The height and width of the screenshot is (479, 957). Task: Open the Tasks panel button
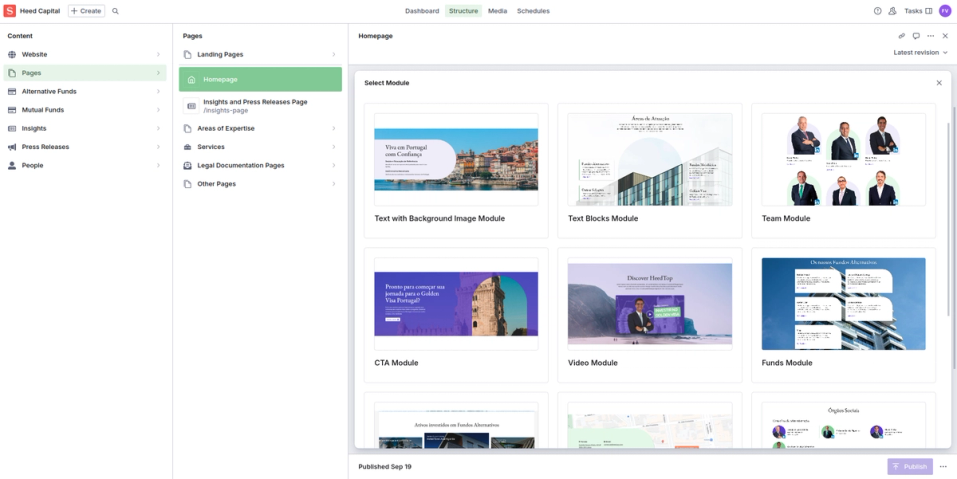tap(918, 11)
